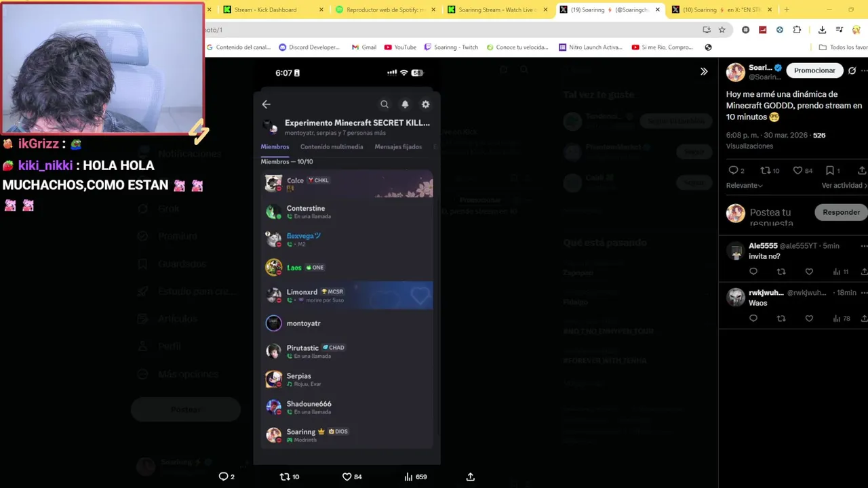Viewport: 868px width, 488px height.
Task: Click the share icon on the main post
Action: coord(862,171)
